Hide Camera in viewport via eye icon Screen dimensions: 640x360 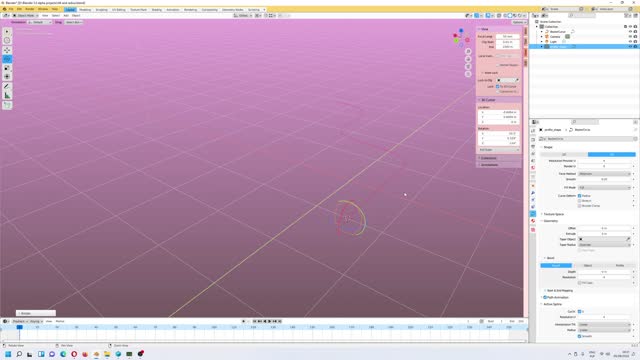[x=630, y=37]
